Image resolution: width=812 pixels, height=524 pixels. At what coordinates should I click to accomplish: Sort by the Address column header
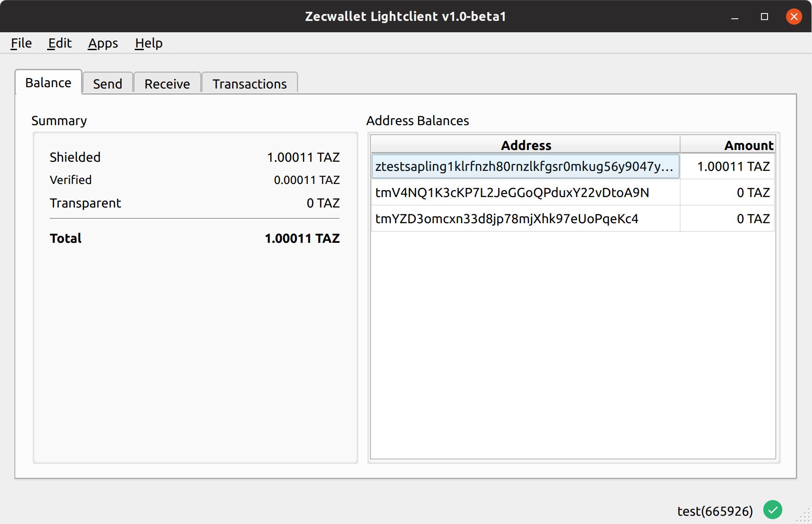(x=526, y=145)
